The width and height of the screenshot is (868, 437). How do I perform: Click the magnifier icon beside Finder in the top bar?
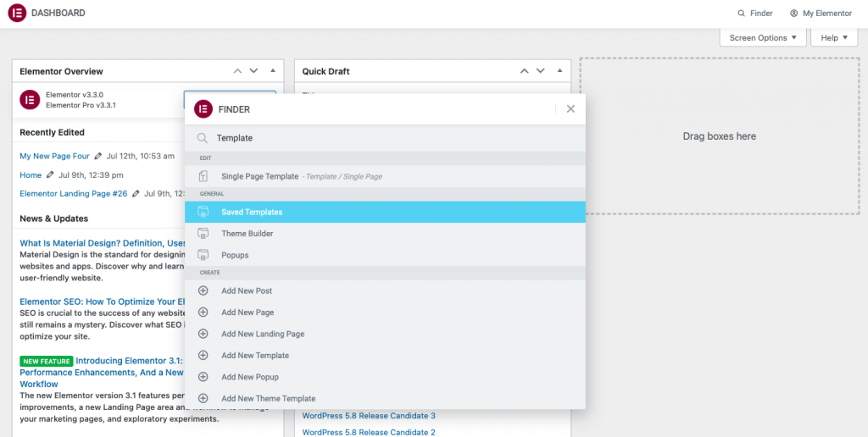(741, 14)
